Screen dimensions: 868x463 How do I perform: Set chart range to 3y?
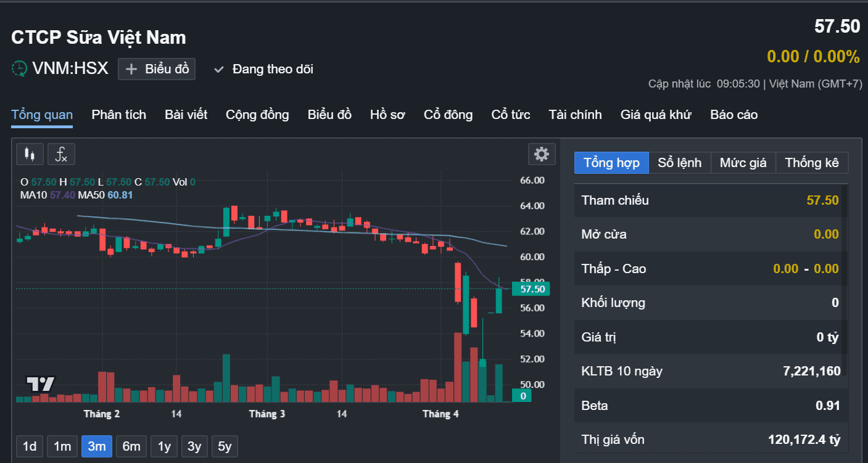click(x=194, y=446)
